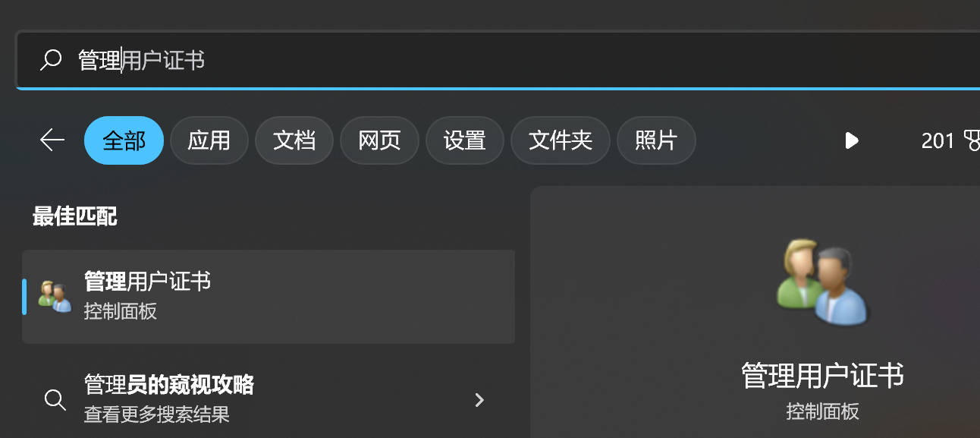Click the magnifier icon in search box

click(51, 60)
